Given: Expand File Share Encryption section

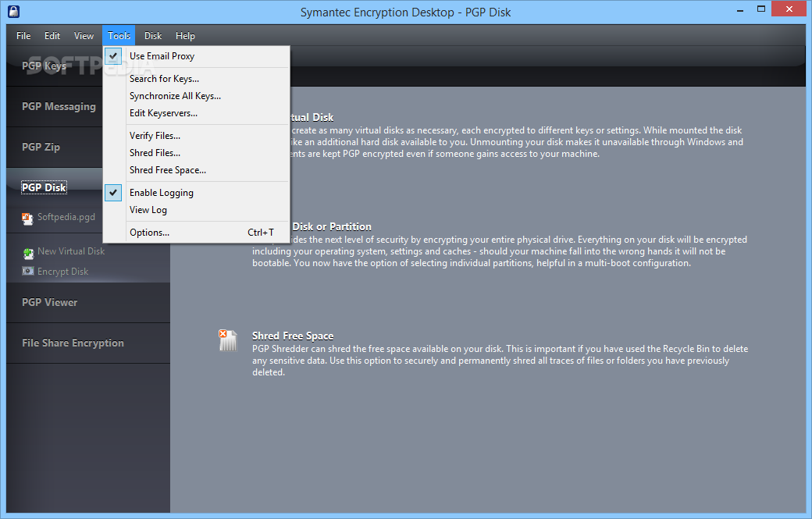Looking at the screenshot, I should tap(73, 343).
